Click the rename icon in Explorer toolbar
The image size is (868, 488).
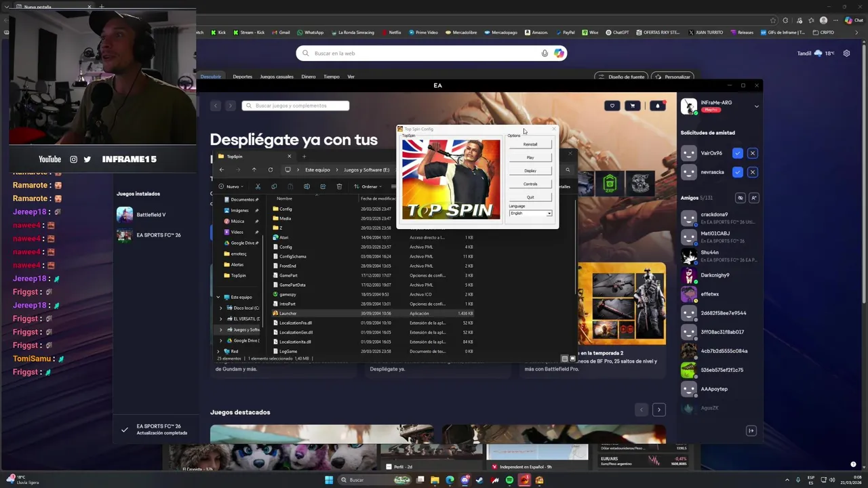(307, 186)
